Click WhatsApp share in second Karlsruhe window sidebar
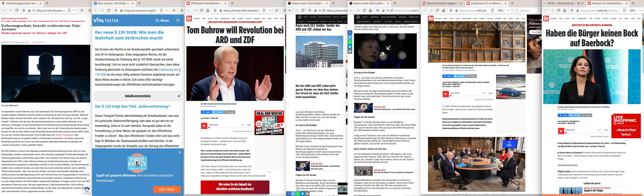The height and width of the screenshot is (196, 644). pos(350,42)
